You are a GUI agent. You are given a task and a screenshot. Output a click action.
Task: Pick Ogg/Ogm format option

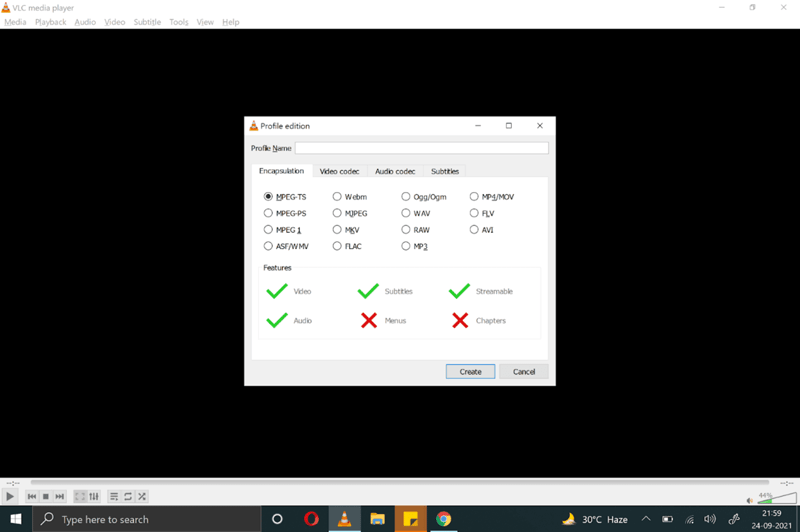coord(423,197)
